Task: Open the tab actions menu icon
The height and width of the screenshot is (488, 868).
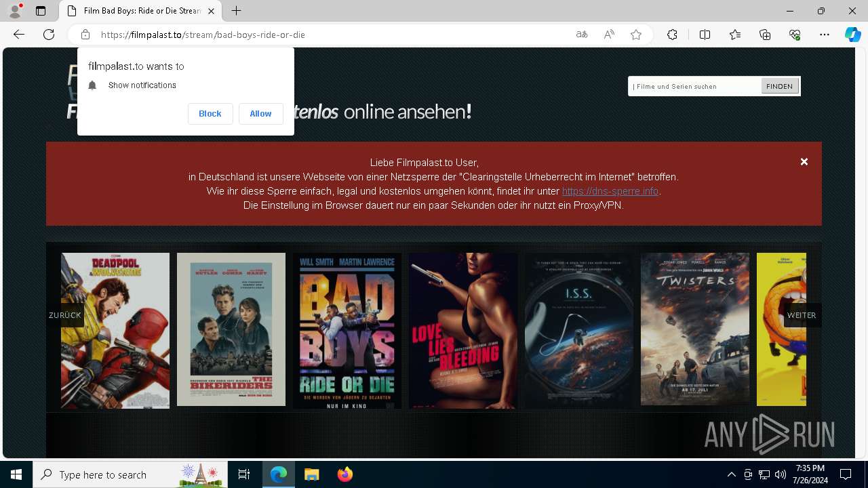Action: [41, 11]
